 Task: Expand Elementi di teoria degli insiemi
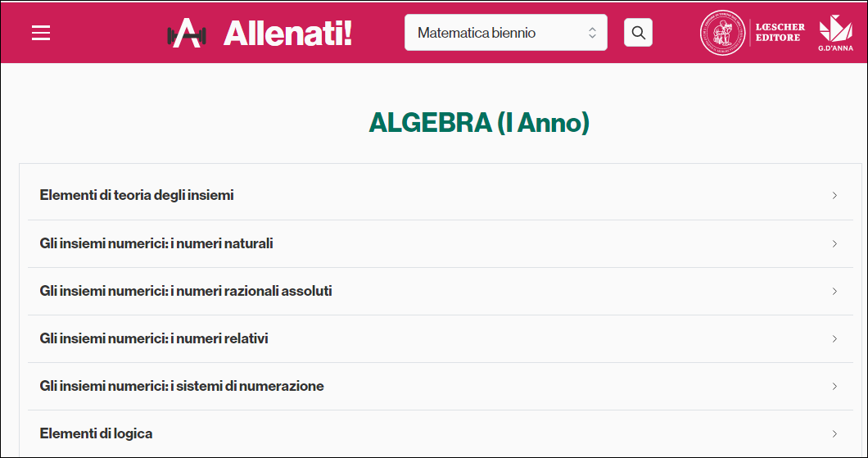pos(137,195)
